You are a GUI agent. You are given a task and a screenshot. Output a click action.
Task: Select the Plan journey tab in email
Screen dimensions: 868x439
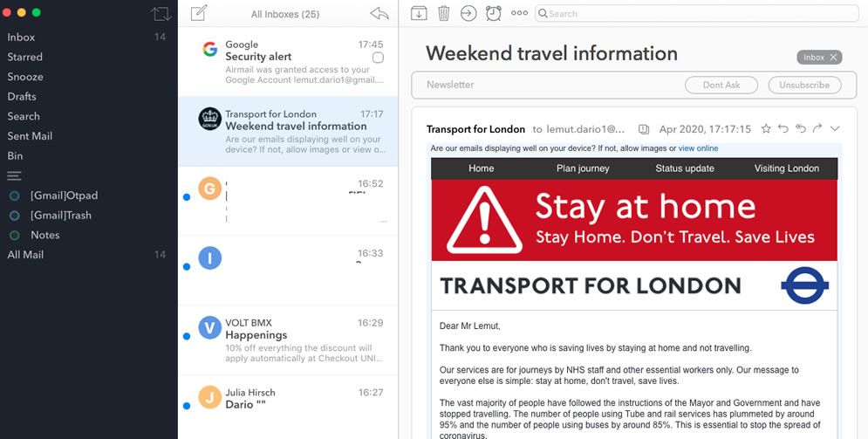(583, 168)
